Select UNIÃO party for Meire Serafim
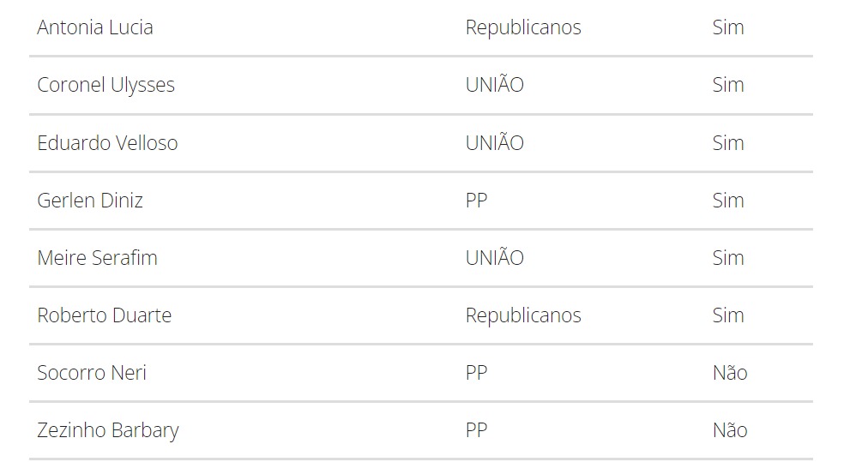The width and height of the screenshot is (868, 462). click(x=494, y=256)
